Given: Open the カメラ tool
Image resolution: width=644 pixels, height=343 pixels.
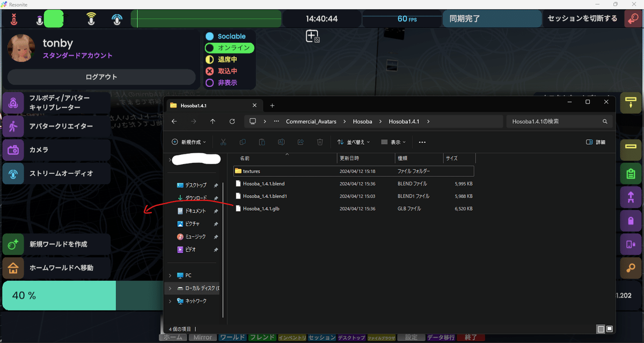Looking at the screenshot, I should click(x=56, y=150).
